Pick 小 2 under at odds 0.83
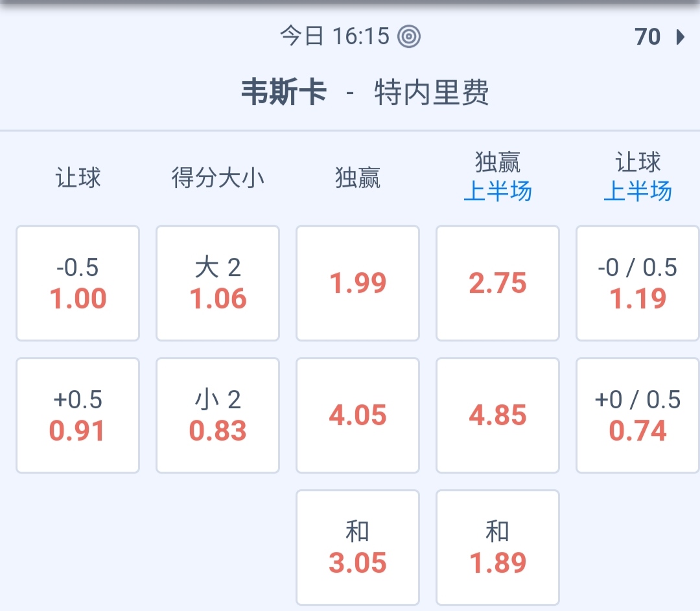 [218, 415]
